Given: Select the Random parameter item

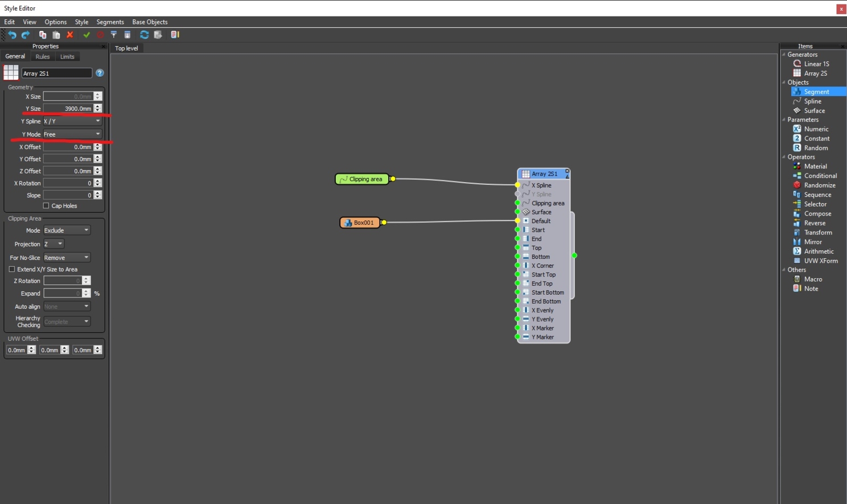Looking at the screenshot, I should pos(816,148).
